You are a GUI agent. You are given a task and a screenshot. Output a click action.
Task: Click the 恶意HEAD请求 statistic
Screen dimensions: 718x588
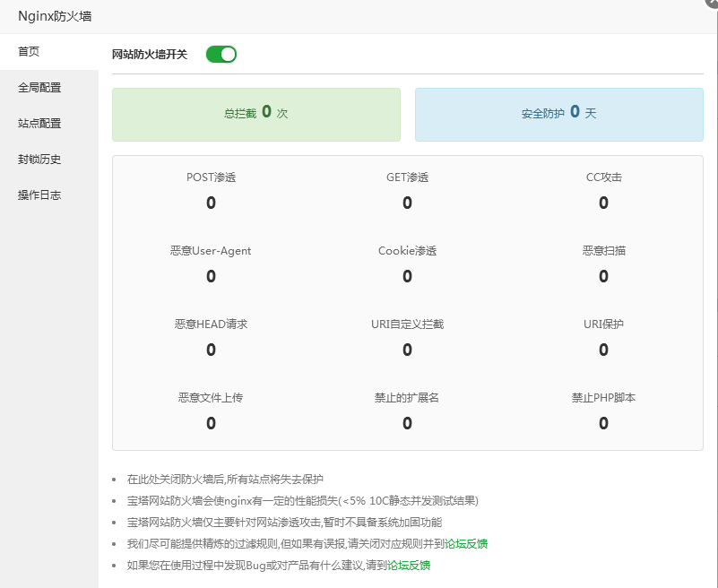210,337
